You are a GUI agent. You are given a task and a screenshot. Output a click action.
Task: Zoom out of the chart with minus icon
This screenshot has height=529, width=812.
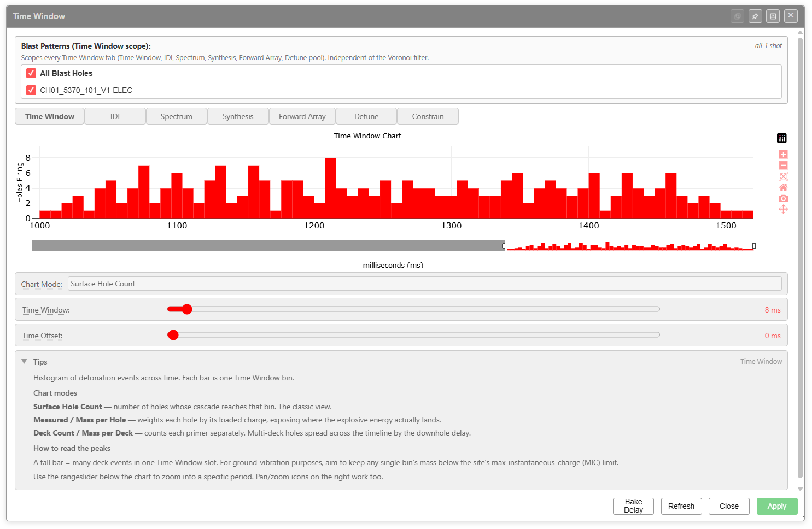coord(783,166)
